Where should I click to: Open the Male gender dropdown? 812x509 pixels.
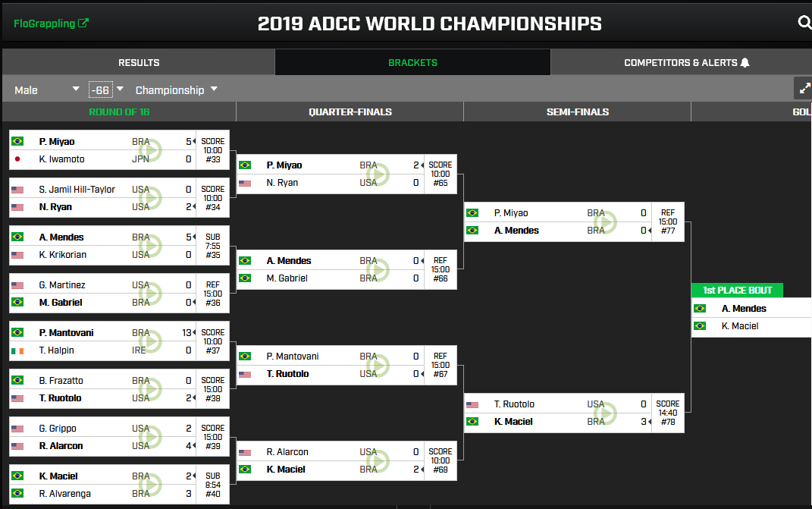click(x=46, y=90)
